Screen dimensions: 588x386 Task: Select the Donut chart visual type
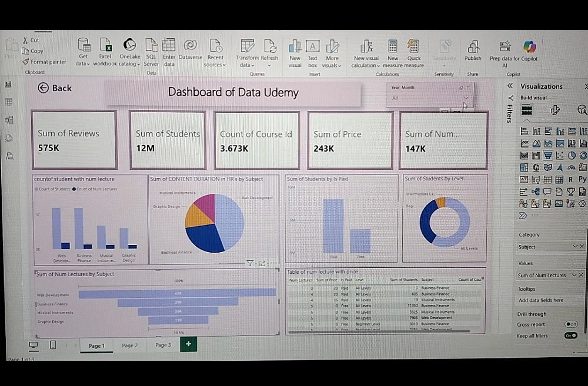[583, 155]
